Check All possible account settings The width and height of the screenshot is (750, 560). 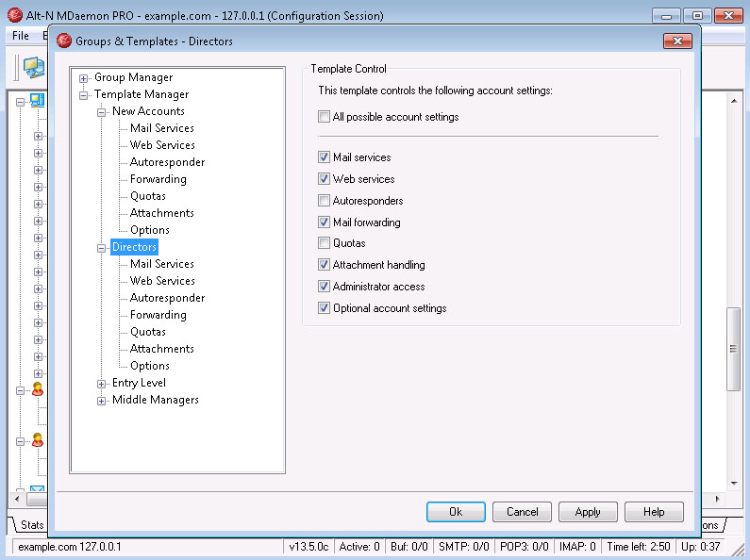(x=324, y=117)
